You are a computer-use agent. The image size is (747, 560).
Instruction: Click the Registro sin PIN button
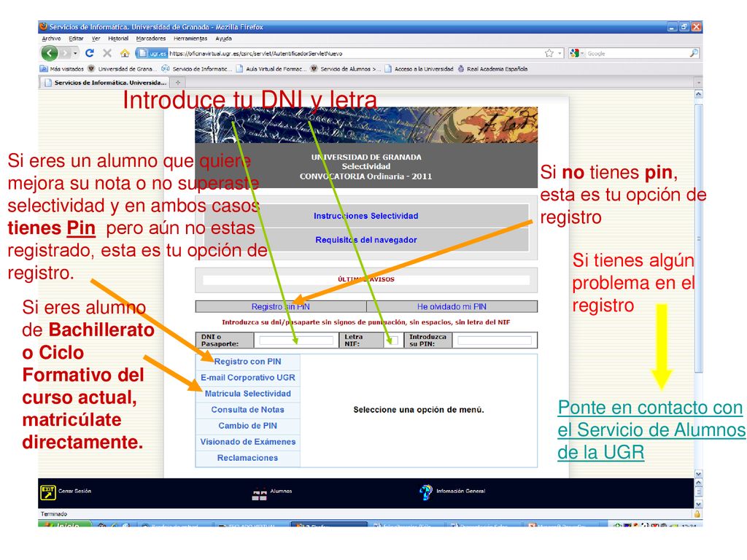(x=281, y=307)
